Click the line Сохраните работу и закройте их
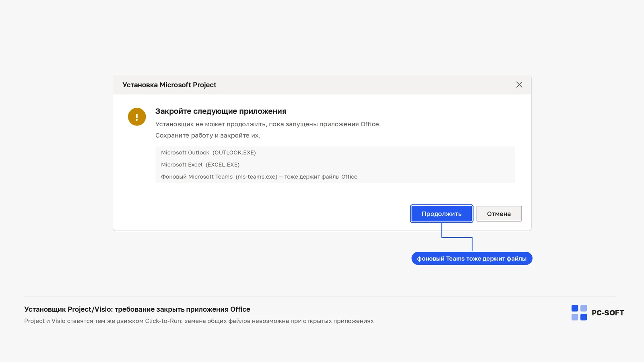Screen dimensions: 644x362 pyautogui.click(x=208, y=135)
